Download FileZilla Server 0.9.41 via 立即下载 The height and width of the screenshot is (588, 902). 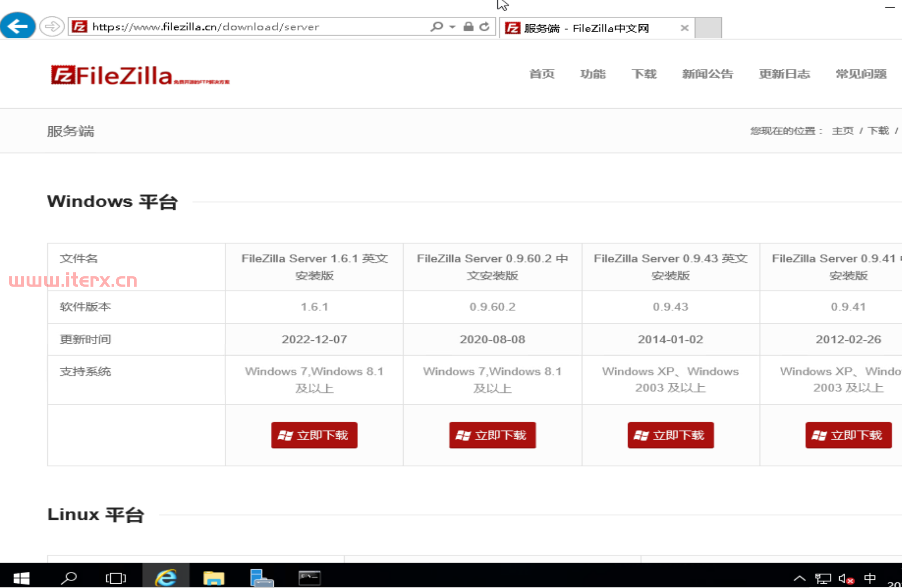pos(848,435)
